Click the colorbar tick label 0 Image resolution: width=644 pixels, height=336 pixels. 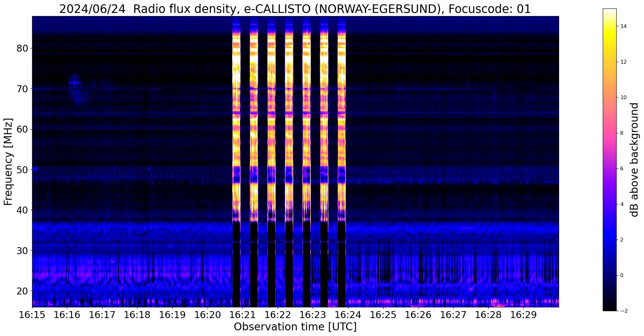(621, 276)
